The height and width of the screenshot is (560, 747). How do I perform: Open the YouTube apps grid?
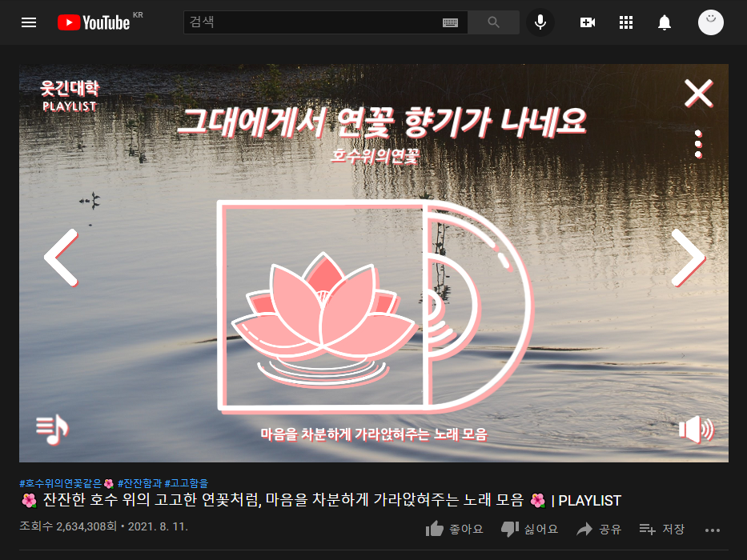[626, 22]
